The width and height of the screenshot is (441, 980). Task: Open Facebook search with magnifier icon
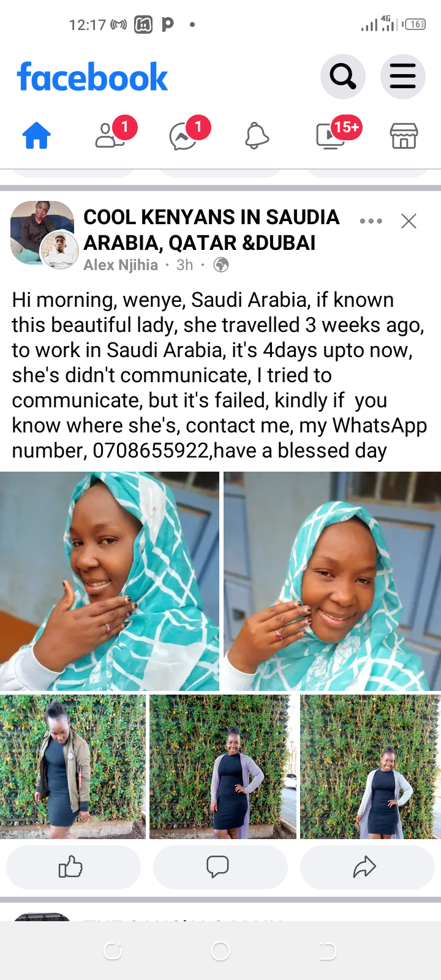point(342,77)
